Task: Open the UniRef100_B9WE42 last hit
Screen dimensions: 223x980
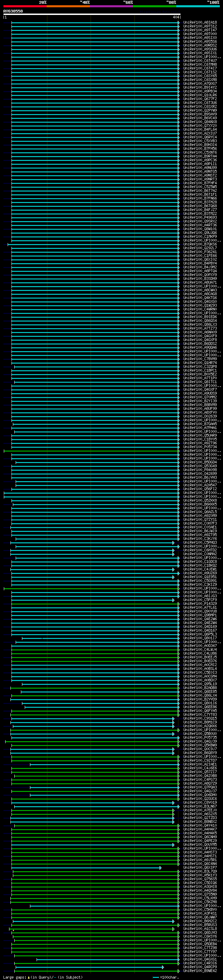Action: [x=200, y=971]
